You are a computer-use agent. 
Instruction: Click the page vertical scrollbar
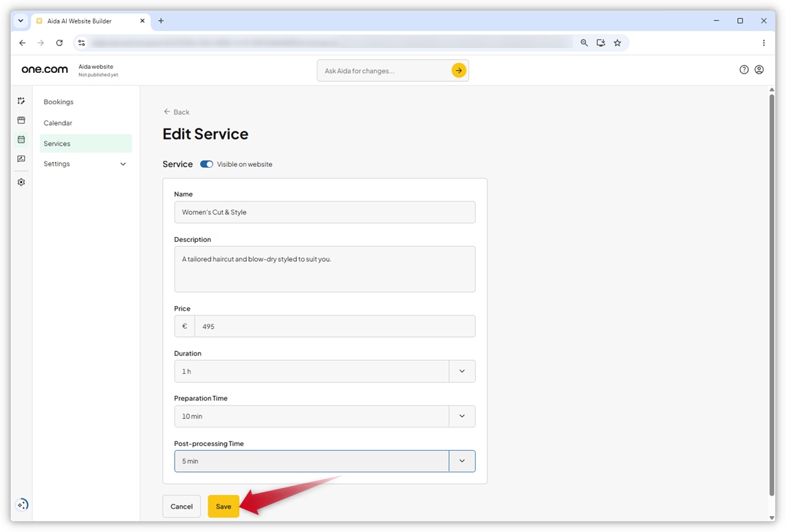click(772, 295)
